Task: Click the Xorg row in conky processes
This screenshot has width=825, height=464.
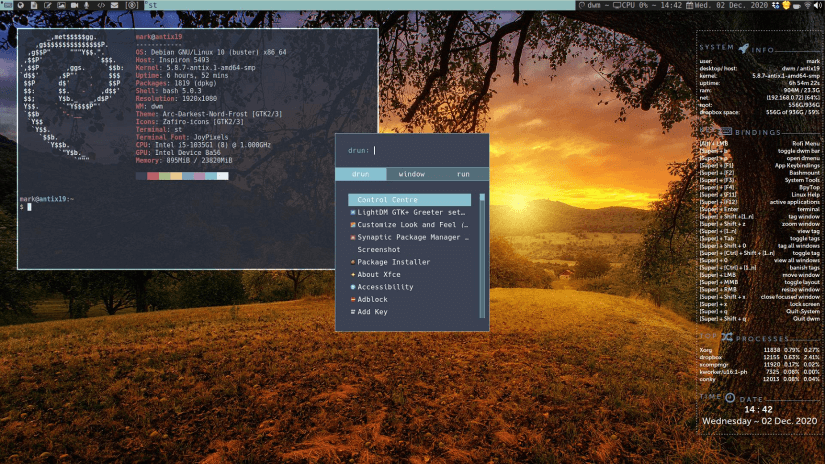Action: [x=759, y=350]
